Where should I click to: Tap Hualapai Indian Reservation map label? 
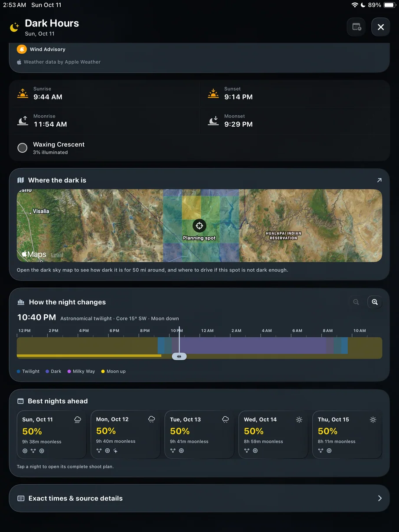tap(283, 235)
